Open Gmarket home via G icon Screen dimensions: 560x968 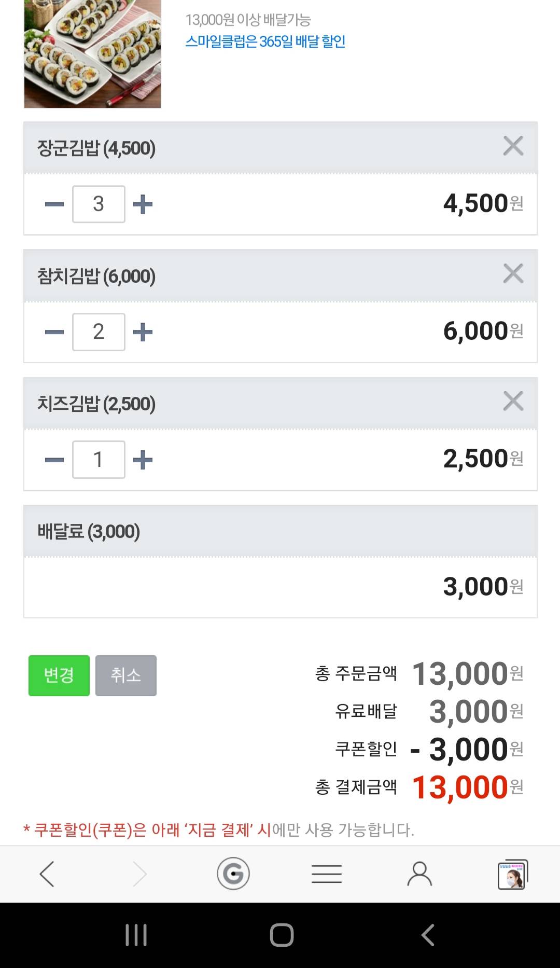[x=233, y=874]
